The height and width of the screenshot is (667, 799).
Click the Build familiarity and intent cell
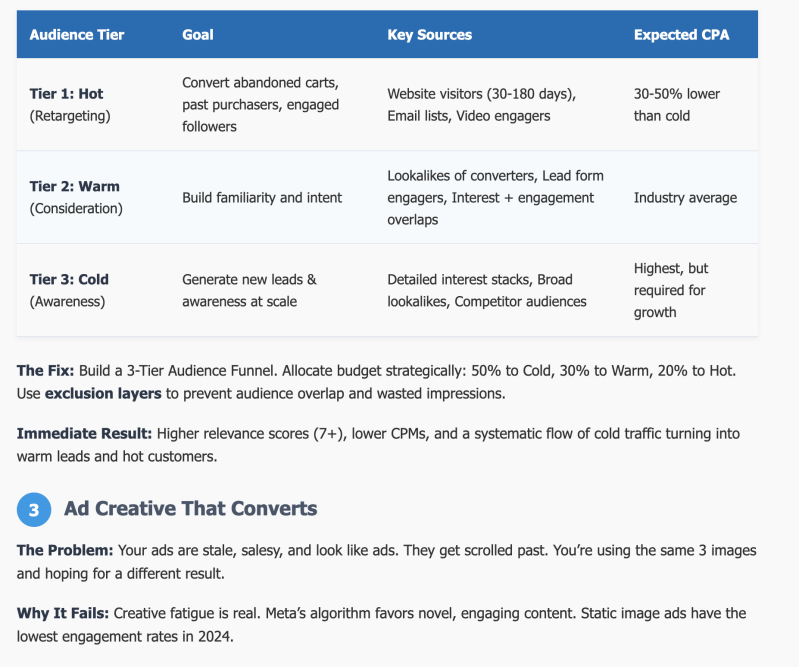(262, 198)
